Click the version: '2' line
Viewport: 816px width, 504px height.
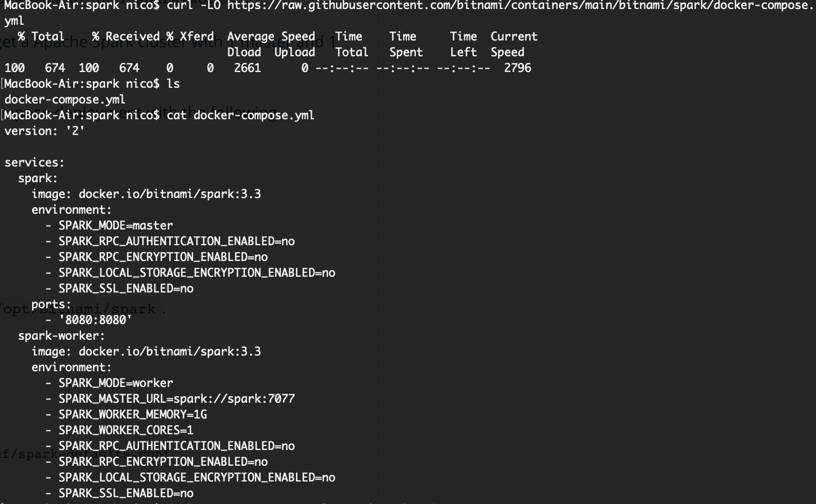[44, 131]
